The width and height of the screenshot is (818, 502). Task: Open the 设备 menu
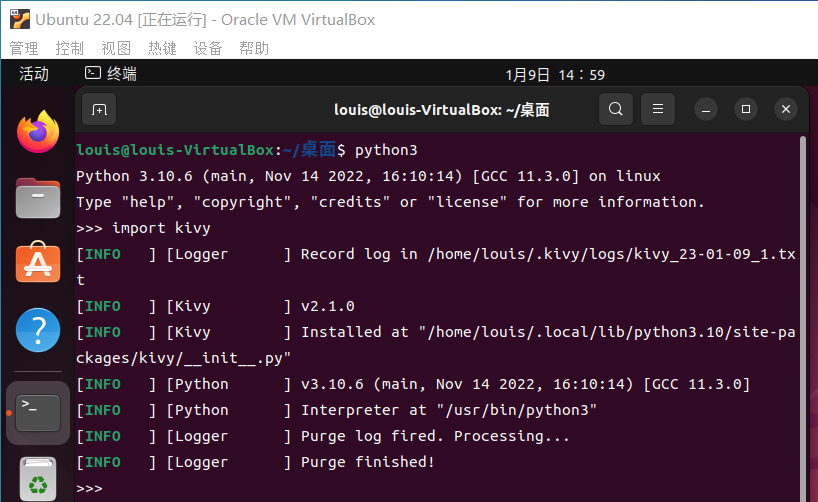[208, 48]
